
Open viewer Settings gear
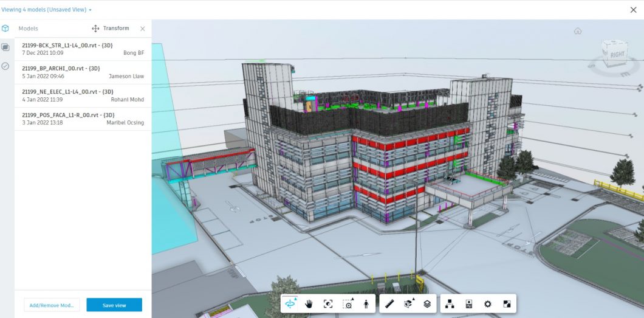tap(487, 303)
